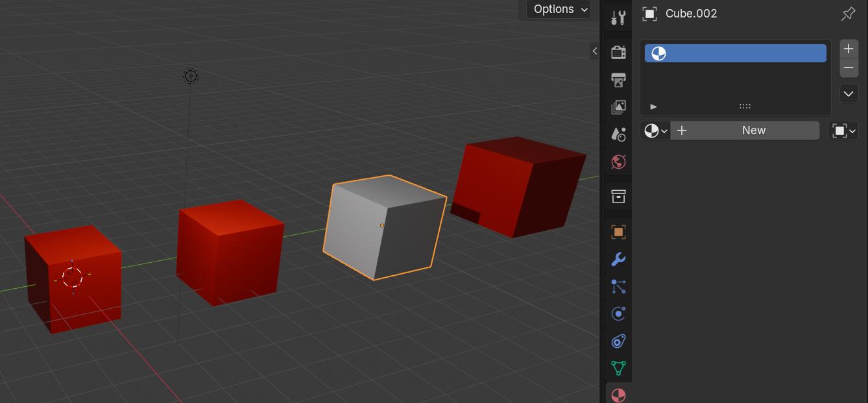Open the Object properties tab
The image size is (868, 403).
[x=618, y=232]
